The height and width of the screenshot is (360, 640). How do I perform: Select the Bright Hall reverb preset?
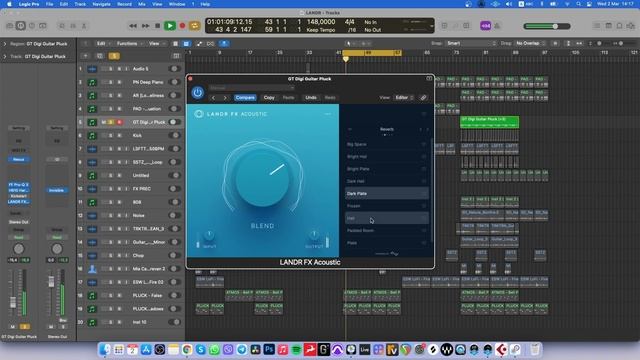click(387, 156)
